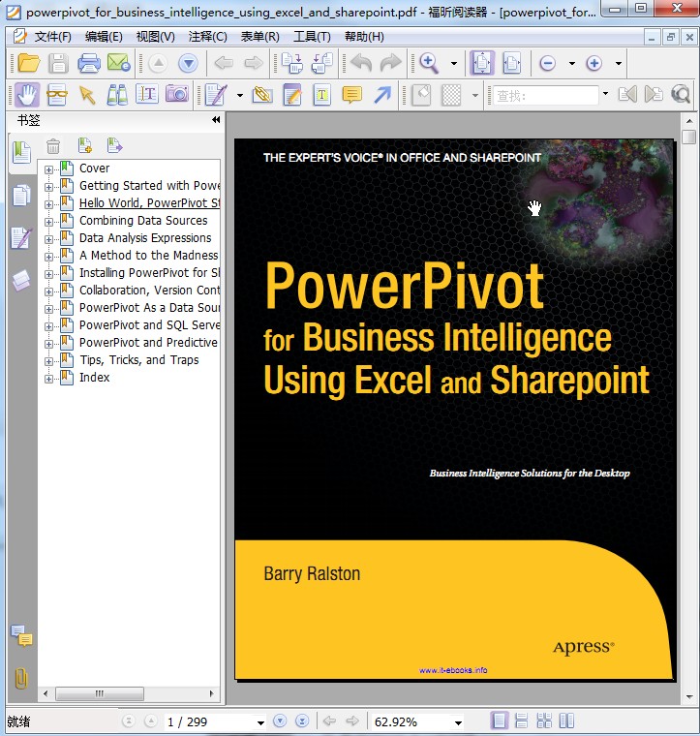Delete bookmark using trash can icon
The height and width of the screenshot is (736, 700).
(x=53, y=146)
